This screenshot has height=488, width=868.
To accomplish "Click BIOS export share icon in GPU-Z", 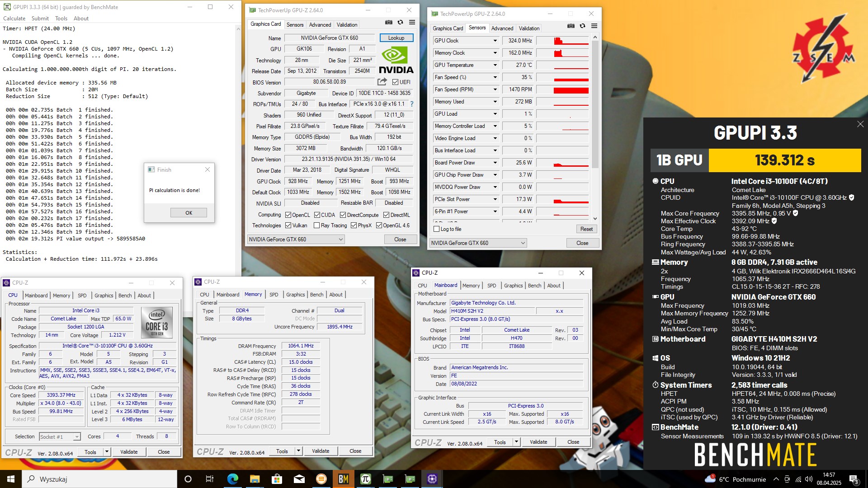I will 382,82.
